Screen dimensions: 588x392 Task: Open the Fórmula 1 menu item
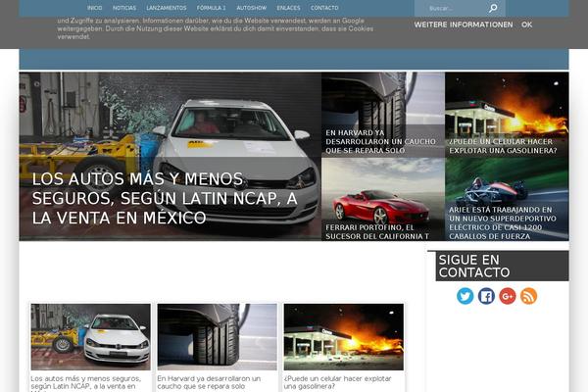pos(212,8)
